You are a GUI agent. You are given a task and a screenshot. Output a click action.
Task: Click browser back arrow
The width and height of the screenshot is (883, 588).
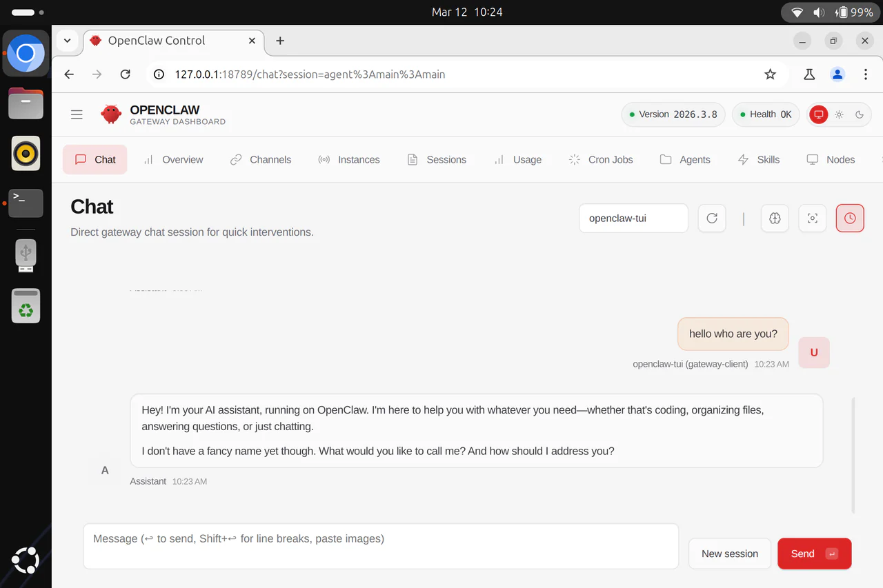[x=69, y=74]
